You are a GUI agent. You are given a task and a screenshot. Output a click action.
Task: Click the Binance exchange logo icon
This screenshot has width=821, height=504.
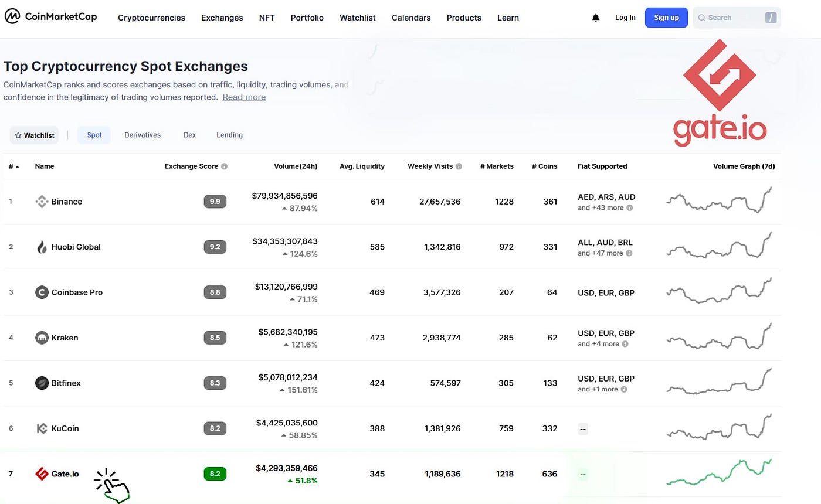pos(42,202)
